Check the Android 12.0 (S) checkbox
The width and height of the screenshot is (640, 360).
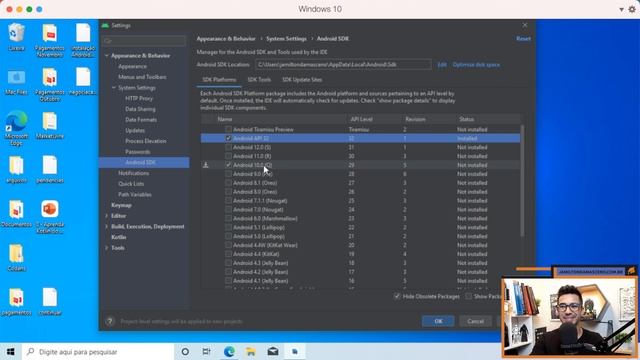[228, 147]
